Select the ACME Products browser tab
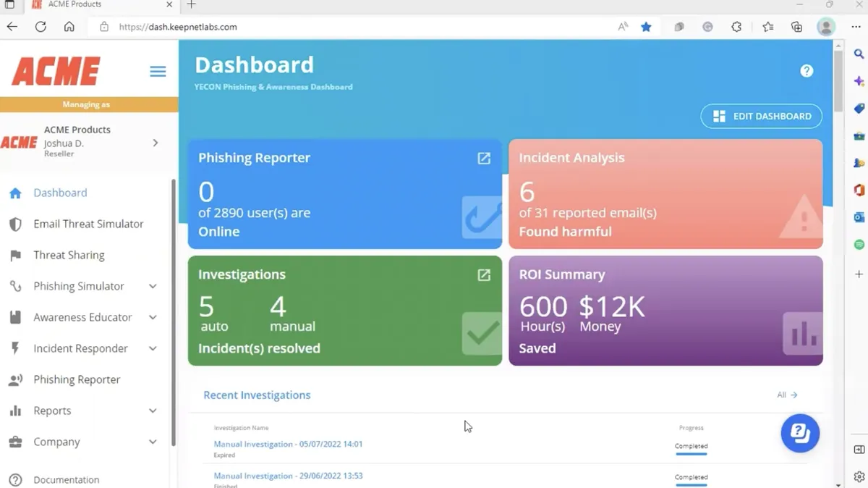Screen dimensions: 868x488 click(101, 5)
